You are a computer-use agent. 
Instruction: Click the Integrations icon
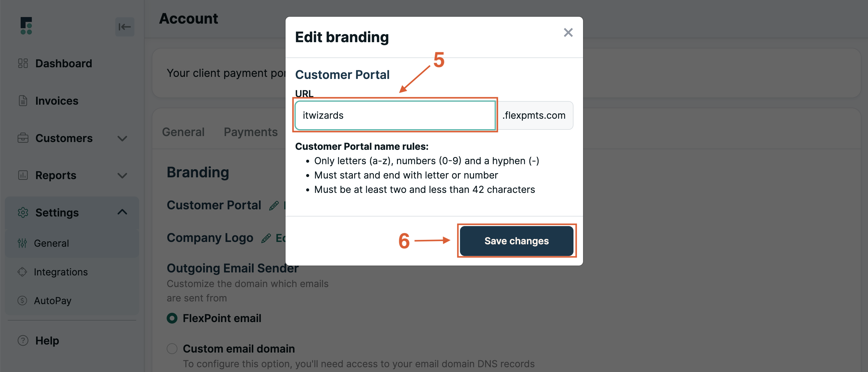tap(22, 272)
